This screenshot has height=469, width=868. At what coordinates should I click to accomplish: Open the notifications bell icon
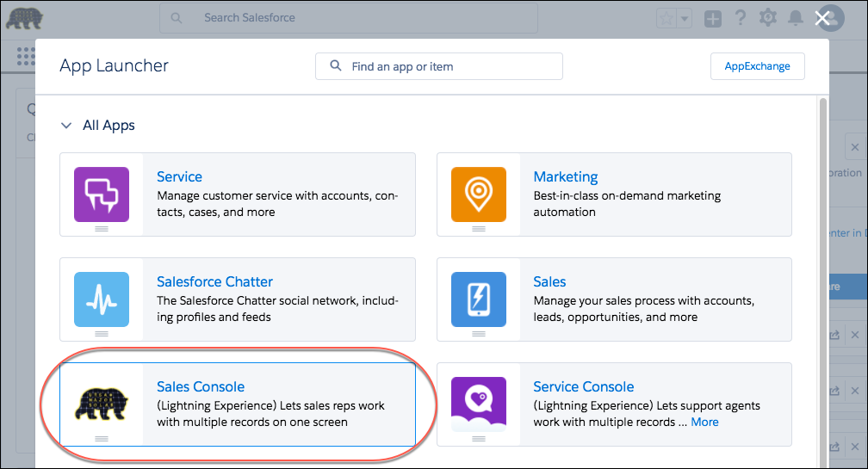[x=796, y=18]
